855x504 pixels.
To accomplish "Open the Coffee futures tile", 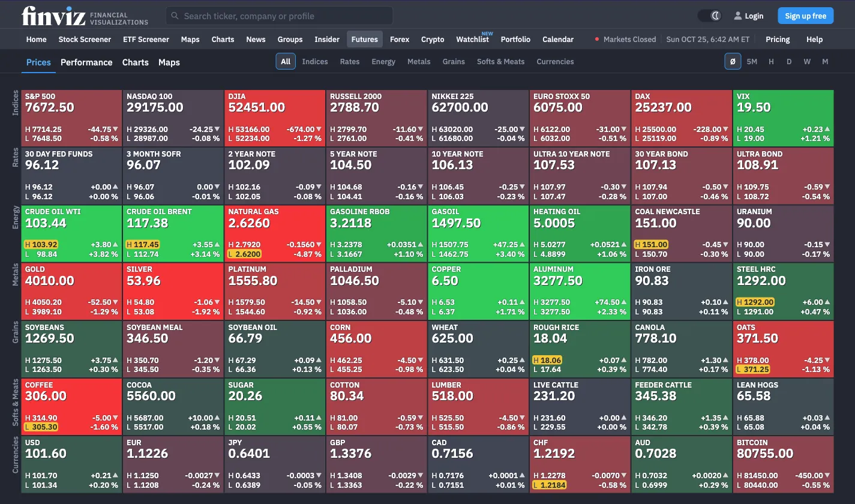I will (71, 407).
